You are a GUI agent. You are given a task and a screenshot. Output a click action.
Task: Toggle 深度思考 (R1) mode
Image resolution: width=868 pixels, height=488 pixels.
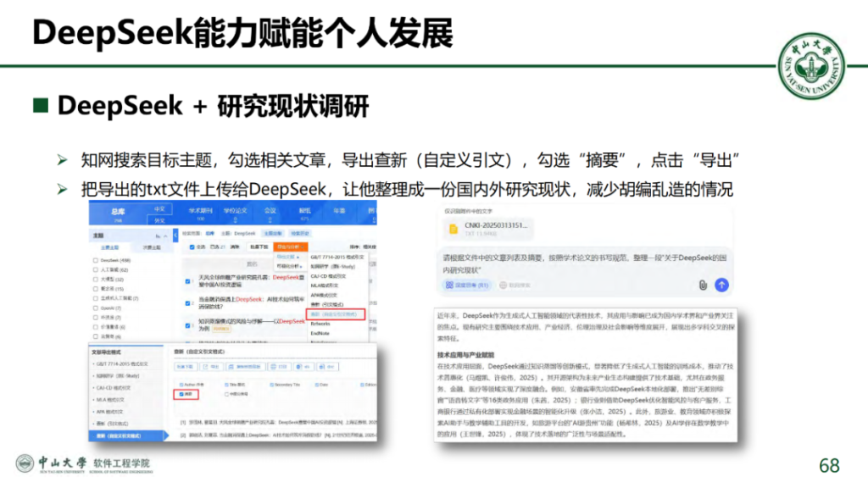[x=467, y=286]
